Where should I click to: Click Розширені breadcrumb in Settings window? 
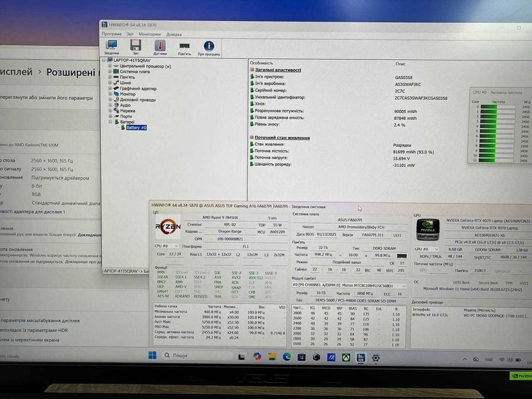pos(71,72)
